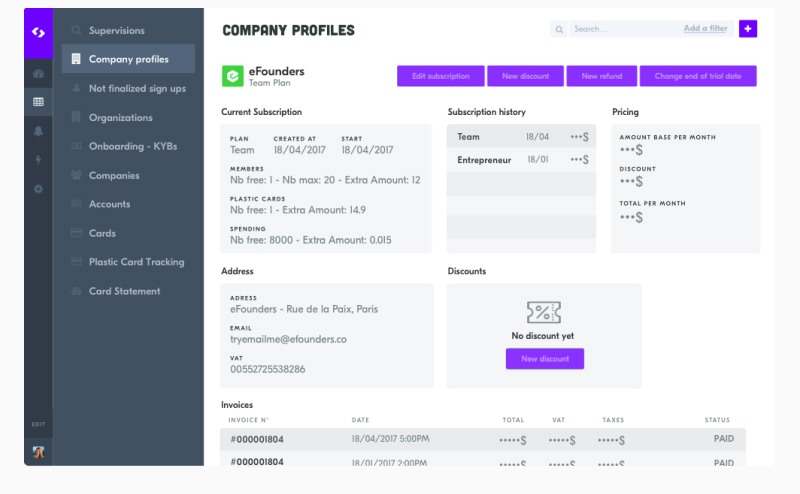Click the Company profiles document icon
The image size is (800, 494).
[76, 59]
